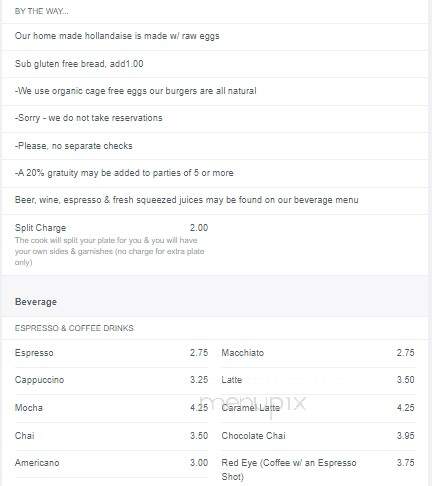Click the 20% gratuity notice
Screen dimensions: 432x486
124,173
